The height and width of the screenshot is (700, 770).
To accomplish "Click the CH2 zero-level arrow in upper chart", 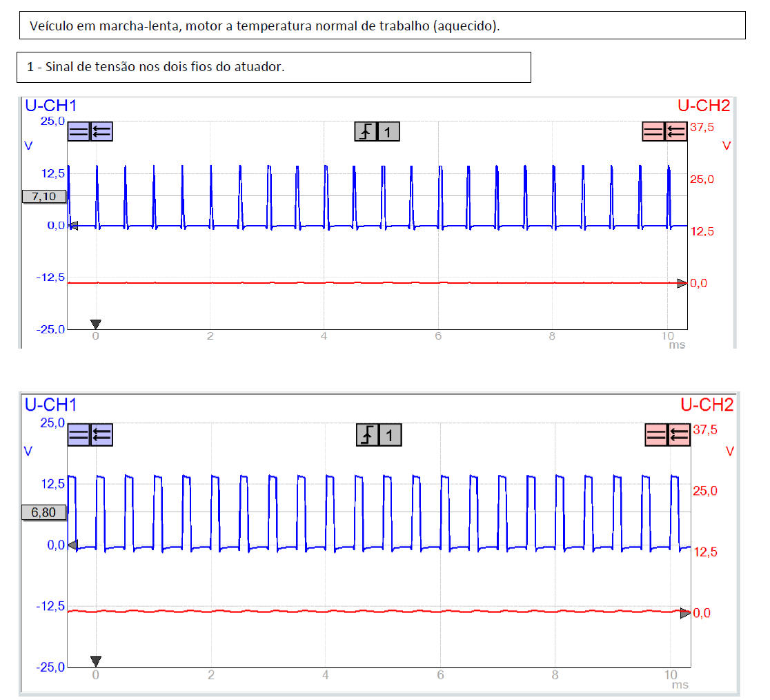I will 681,283.
